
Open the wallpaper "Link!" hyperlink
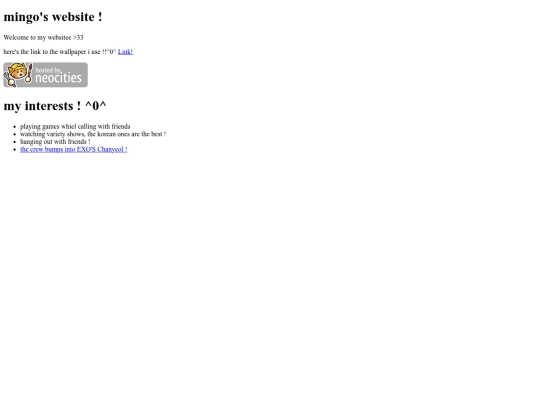pyautogui.click(x=125, y=52)
